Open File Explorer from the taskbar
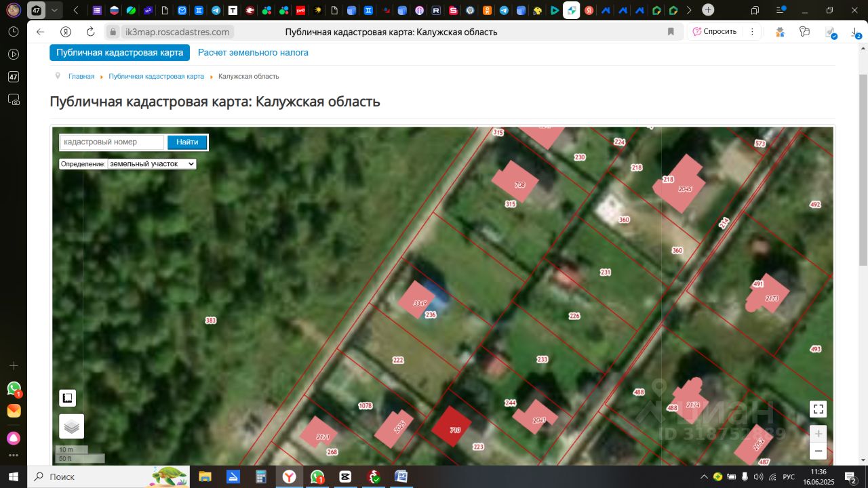 [205, 476]
